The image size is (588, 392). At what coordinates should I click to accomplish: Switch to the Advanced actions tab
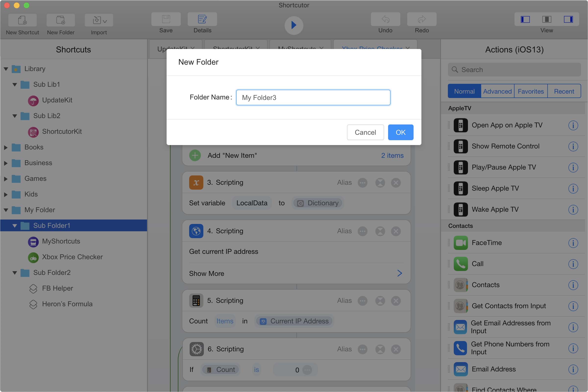(x=497, y=91)
